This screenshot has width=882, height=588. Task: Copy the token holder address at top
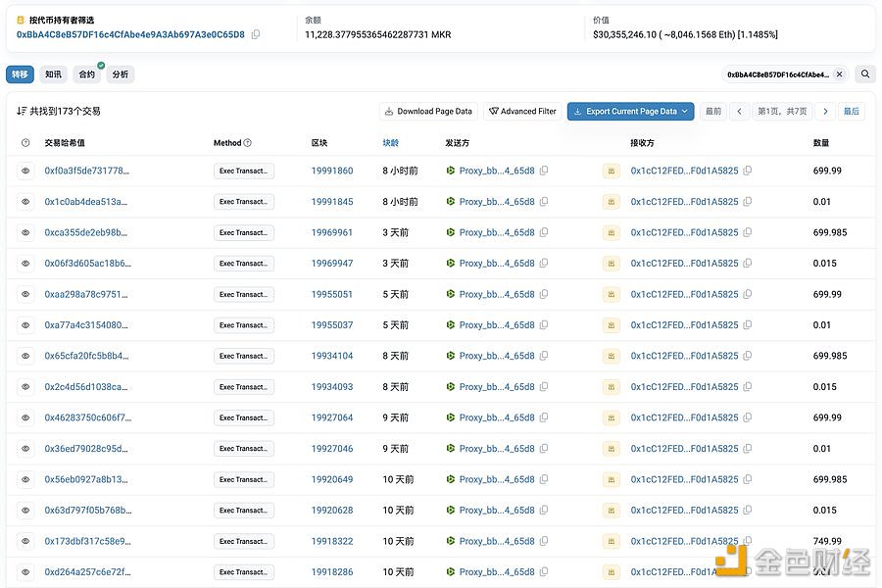point(256,34)
